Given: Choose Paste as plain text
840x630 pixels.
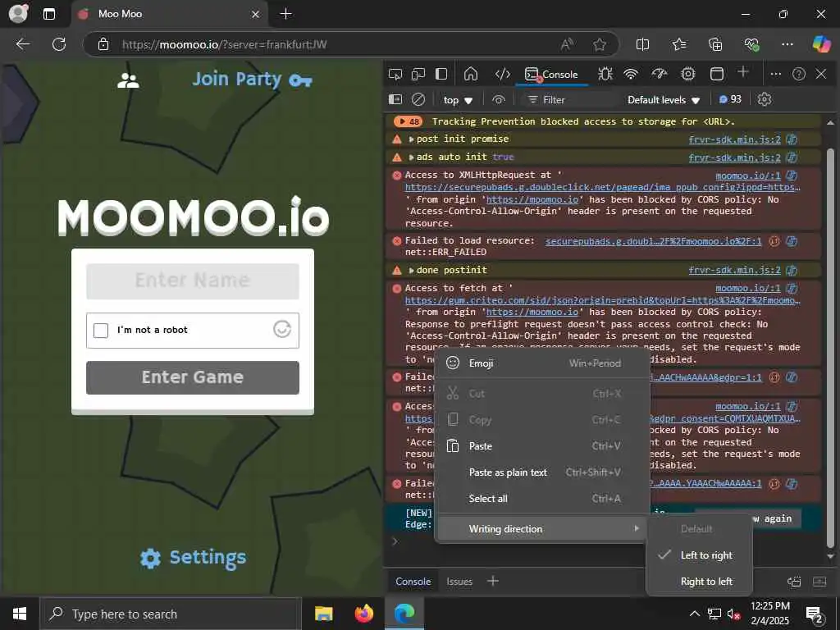Looking at the screenshot, I should click(541, 472).
